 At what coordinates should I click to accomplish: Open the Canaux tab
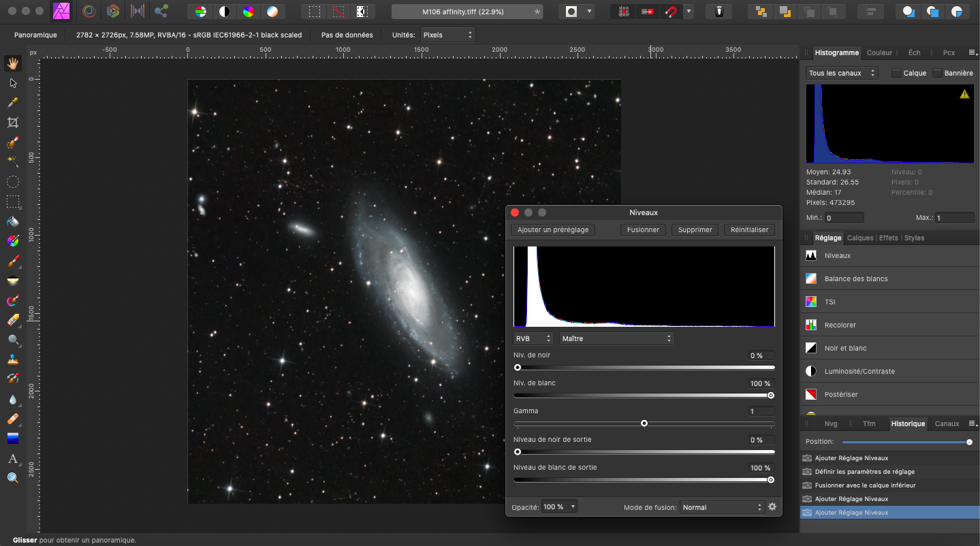click(x=947, y=423)
